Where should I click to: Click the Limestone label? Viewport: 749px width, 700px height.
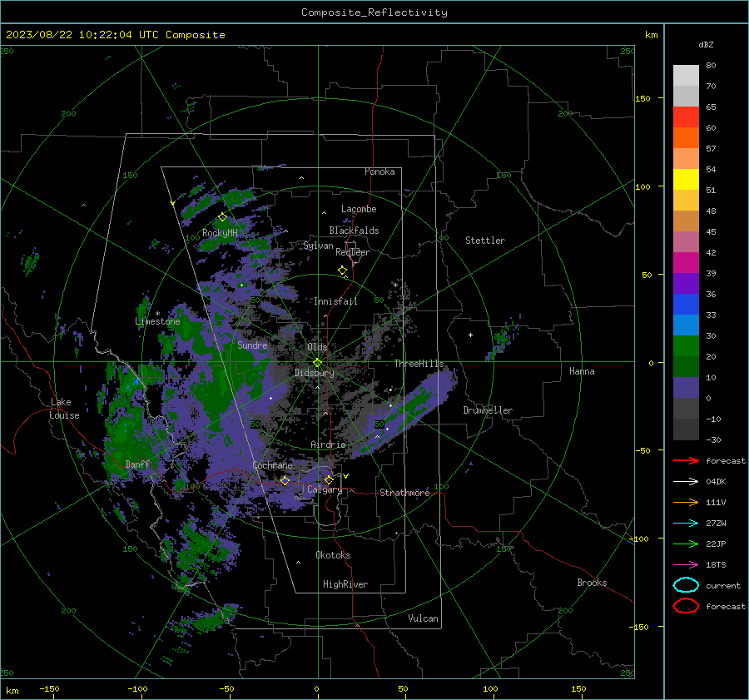(157, 321)
